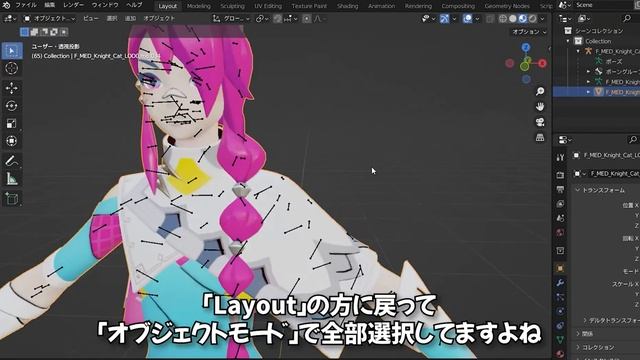Viewport: 640px width, 360px height.
Task: Toggle the camera view icon
Action: pyautogui.click(x=540, y=122)
